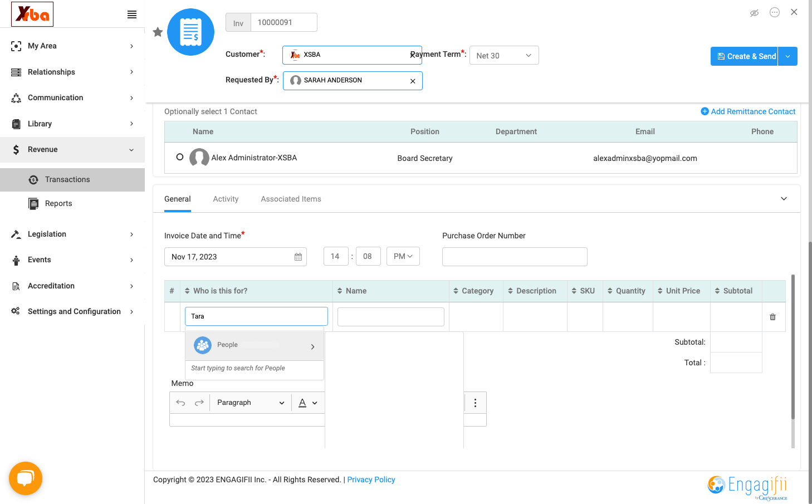Click Add Remittance Contact link

coord(748,111)
